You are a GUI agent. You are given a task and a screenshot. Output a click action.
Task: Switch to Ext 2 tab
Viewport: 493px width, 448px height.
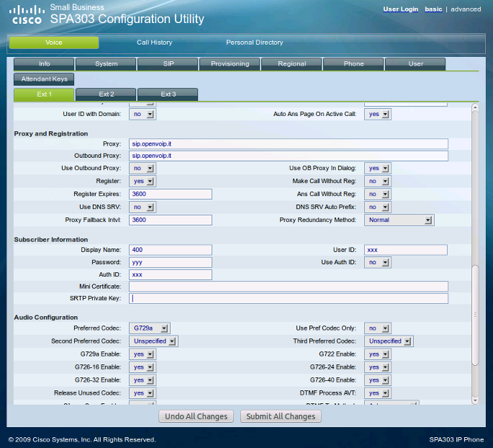point(106,94)
